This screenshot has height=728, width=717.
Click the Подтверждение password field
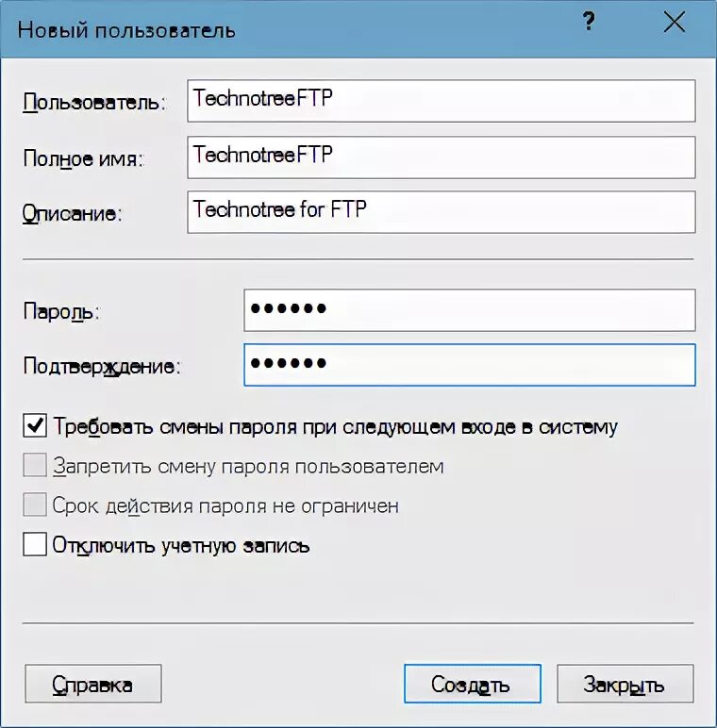470,365
